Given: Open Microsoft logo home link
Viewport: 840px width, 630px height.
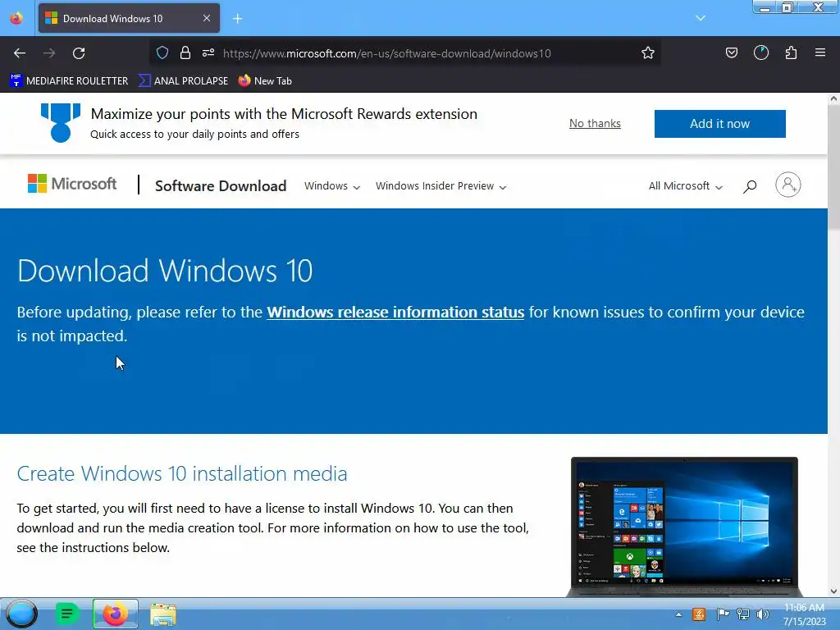Looking at the screenshot, I should (72, 184).
